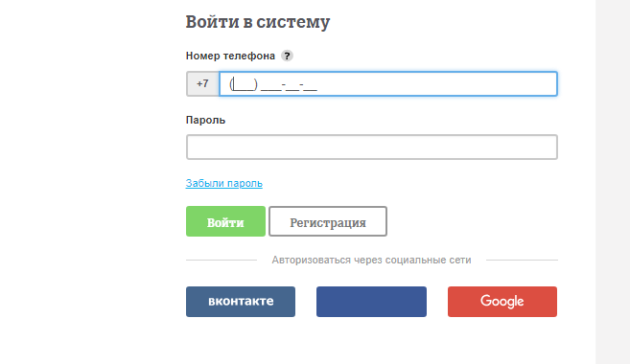Click the +7 country code prefix box
The height and width of the screenshot is (364, 630).
pyautogui.click(x=202, y=84)
